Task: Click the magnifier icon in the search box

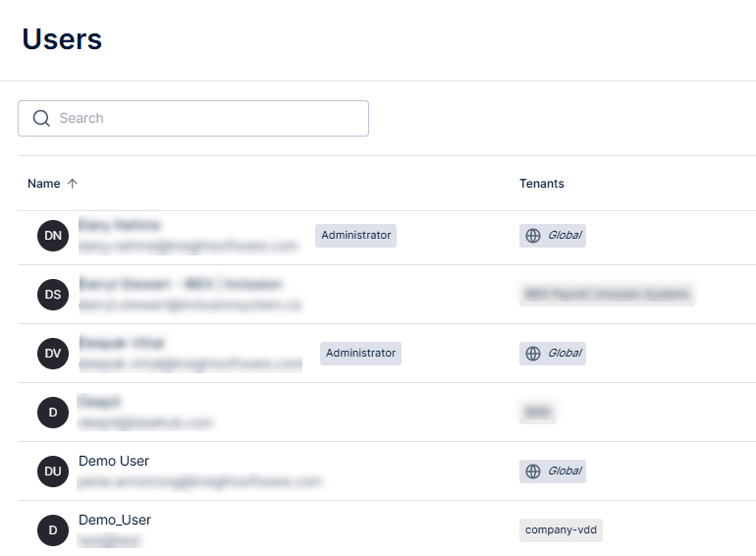Action: pos(41,118)
